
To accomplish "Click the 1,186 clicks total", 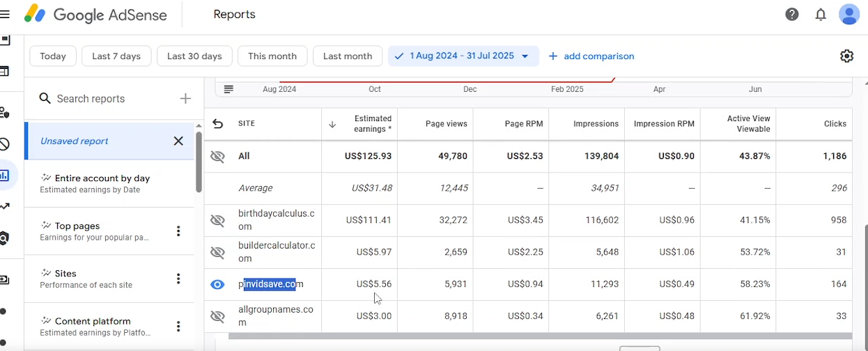I will point(835,157).
